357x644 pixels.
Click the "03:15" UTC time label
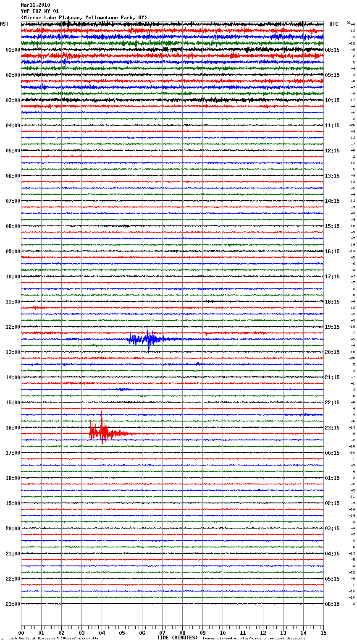332,529
